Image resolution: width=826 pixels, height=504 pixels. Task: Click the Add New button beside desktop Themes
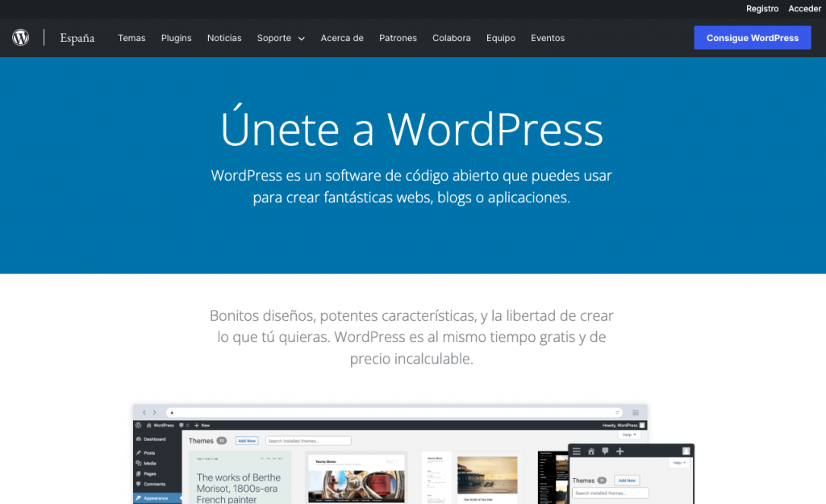pyautogui.click(x=246, y=441)
